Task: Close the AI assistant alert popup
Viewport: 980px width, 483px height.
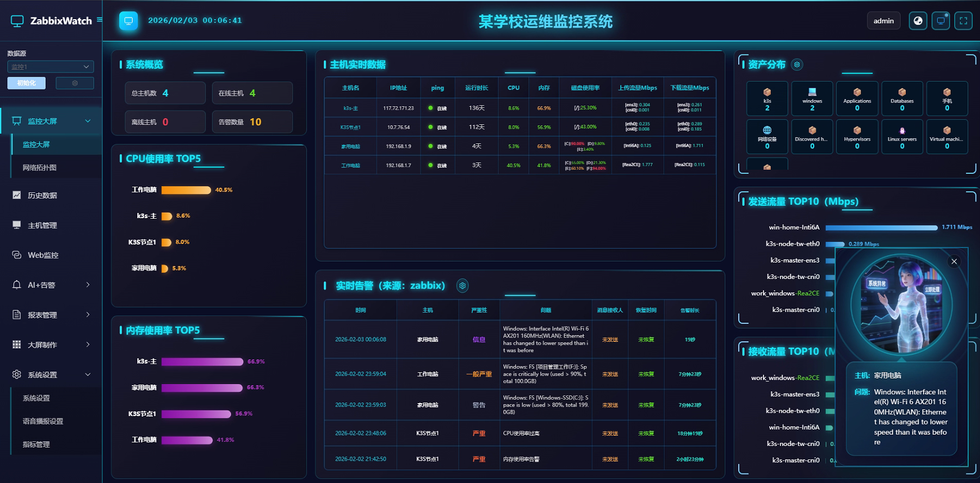Action: coord(954,261)
